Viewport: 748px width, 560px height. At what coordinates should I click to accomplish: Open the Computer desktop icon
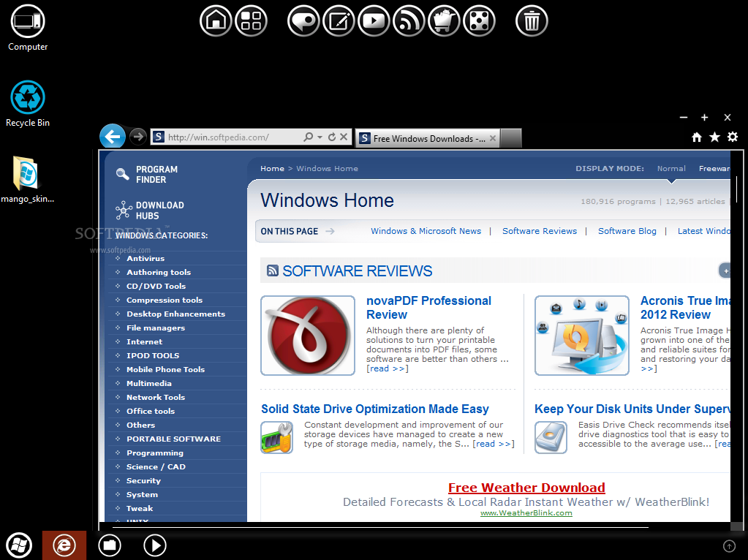click(x=28, y=28)
